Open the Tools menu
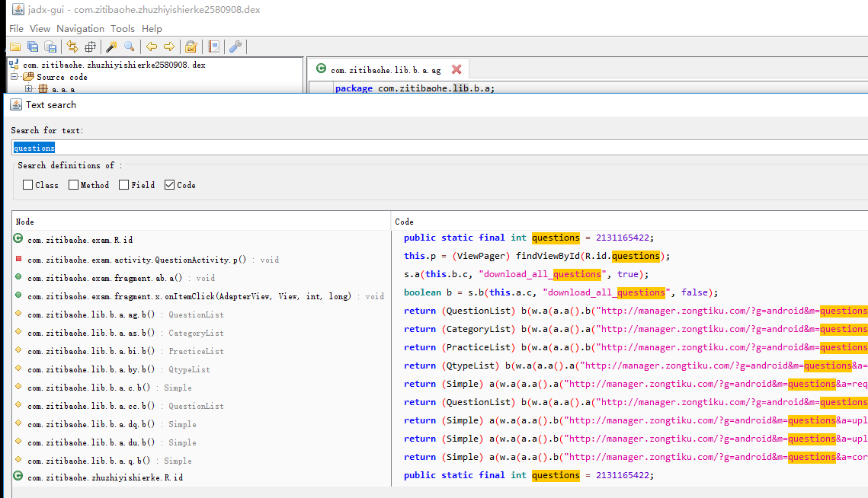This screenshot has width=868, height=498. [x=123, y=29]
